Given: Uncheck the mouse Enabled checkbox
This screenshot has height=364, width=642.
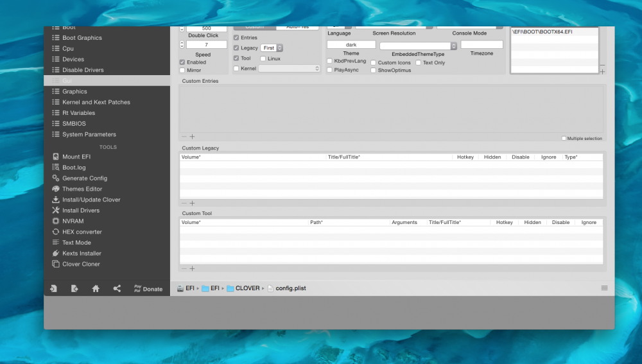Looking at the screenshot, I should [x=182, y=62].
